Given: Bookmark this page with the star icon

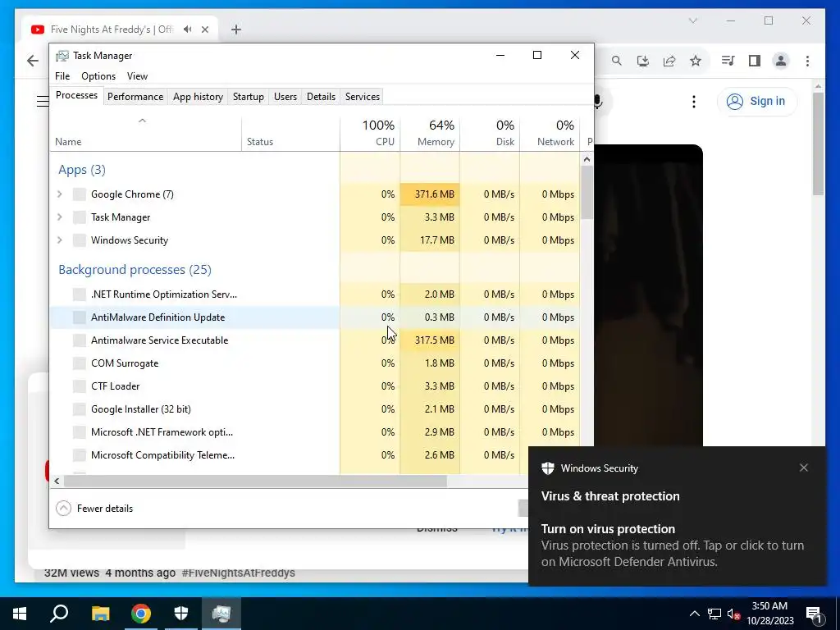Looking at the screenshot, I should pos(696,61).
